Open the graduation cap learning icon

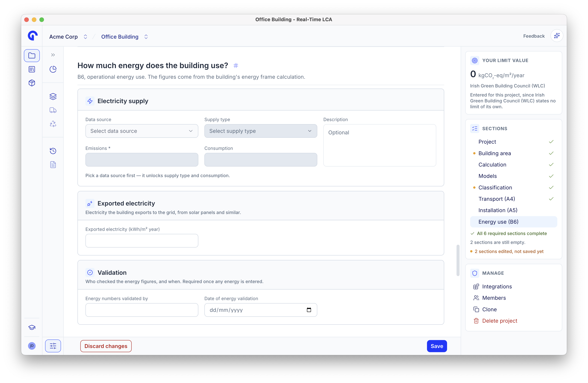click(x=32, y=328)
